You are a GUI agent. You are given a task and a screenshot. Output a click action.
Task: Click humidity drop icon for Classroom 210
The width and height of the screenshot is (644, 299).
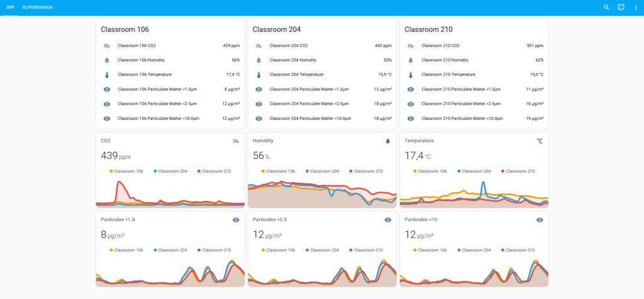[x=411, y=60]
